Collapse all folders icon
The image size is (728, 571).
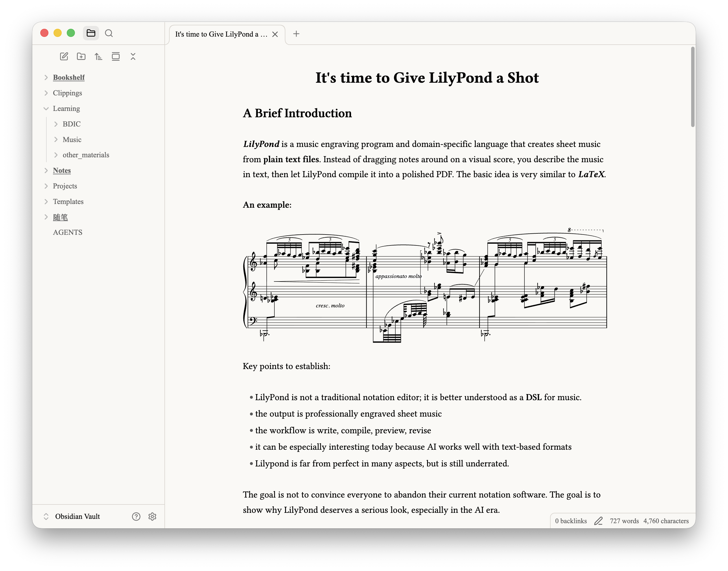pos(133,56)
